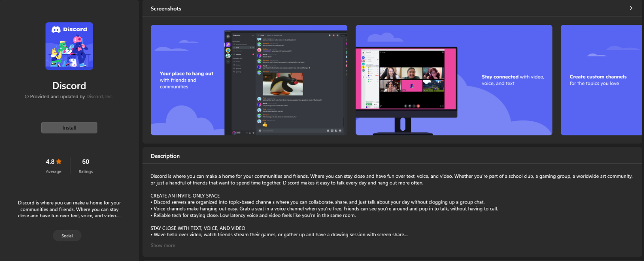The image size is (644, 261).
Task: Click the Discord app logo image
Action: coord(69,46)
